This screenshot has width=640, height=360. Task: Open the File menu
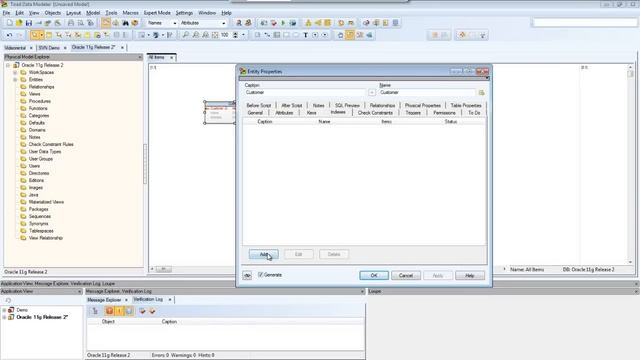(x=6, y=13)
